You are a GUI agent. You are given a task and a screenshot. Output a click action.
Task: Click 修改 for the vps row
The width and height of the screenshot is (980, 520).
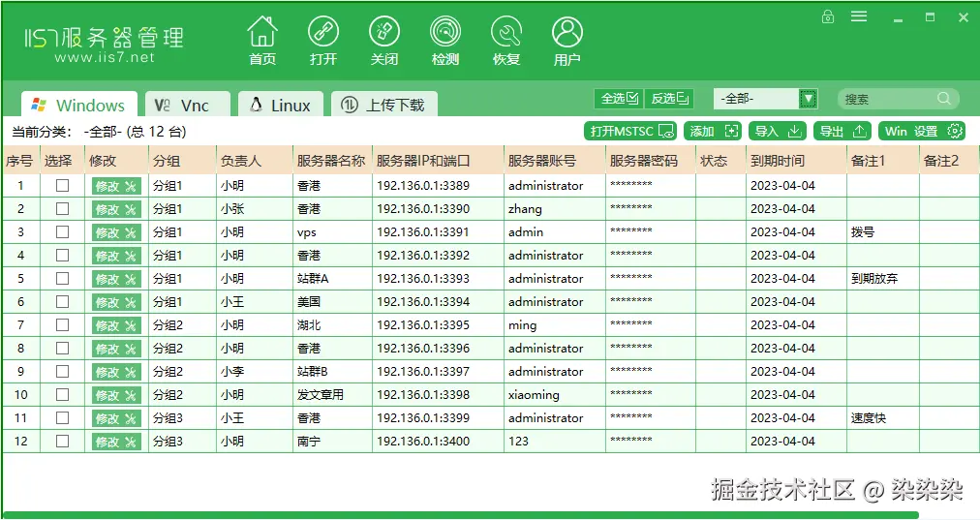click(116, 232)
